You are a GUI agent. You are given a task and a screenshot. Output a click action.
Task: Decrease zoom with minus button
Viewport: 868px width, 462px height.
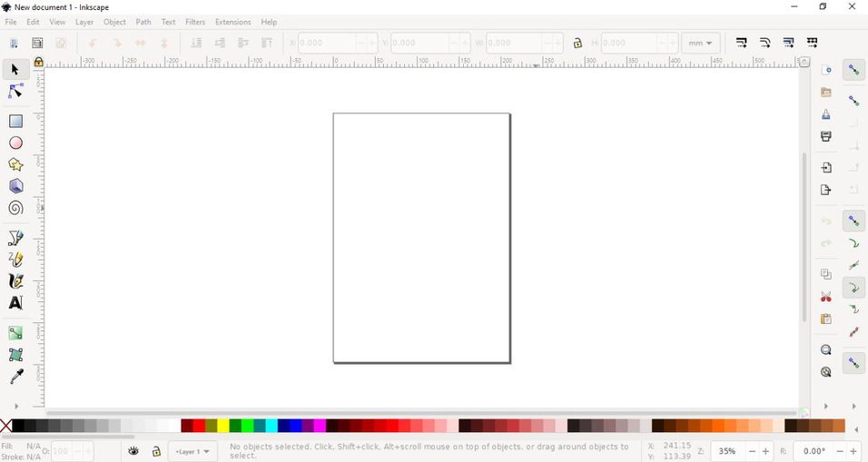(x=752, y=451)
